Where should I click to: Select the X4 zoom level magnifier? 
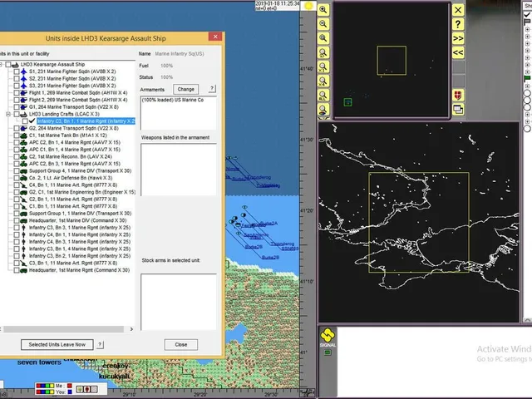coord(323,81)
